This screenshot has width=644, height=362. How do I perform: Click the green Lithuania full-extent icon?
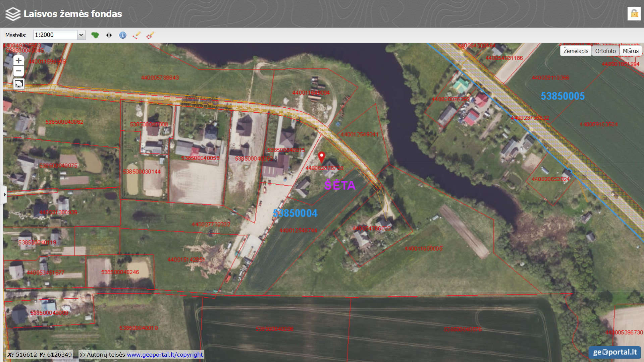(x=95, y=35)
